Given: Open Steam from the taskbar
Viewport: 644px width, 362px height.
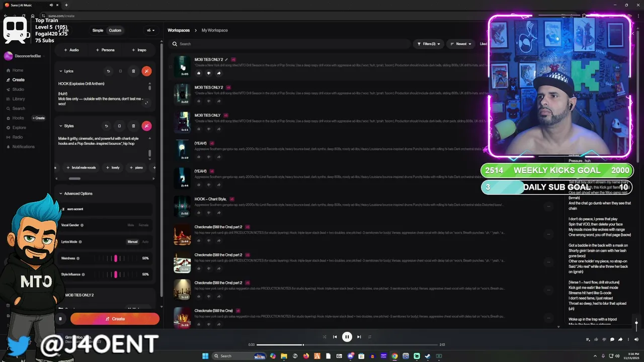Looking at the screenshot, I should pyautogui.click(x=428, y=356).
